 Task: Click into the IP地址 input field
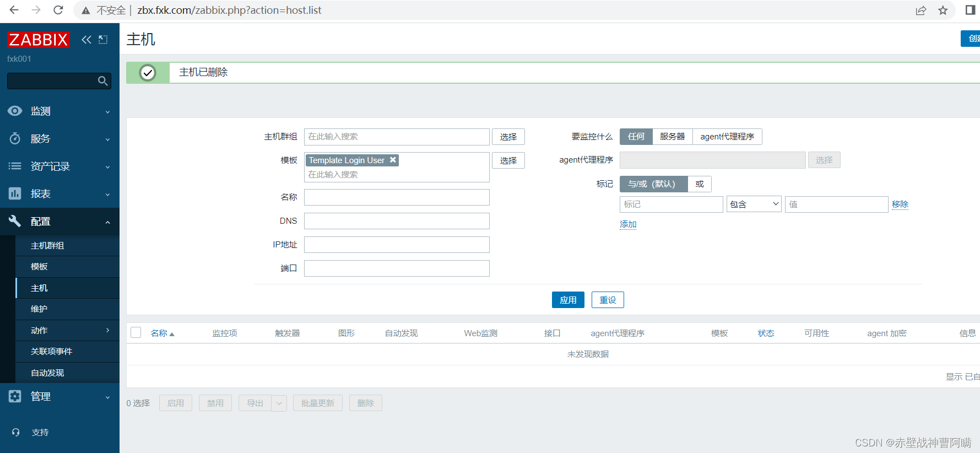click(397, 245)
